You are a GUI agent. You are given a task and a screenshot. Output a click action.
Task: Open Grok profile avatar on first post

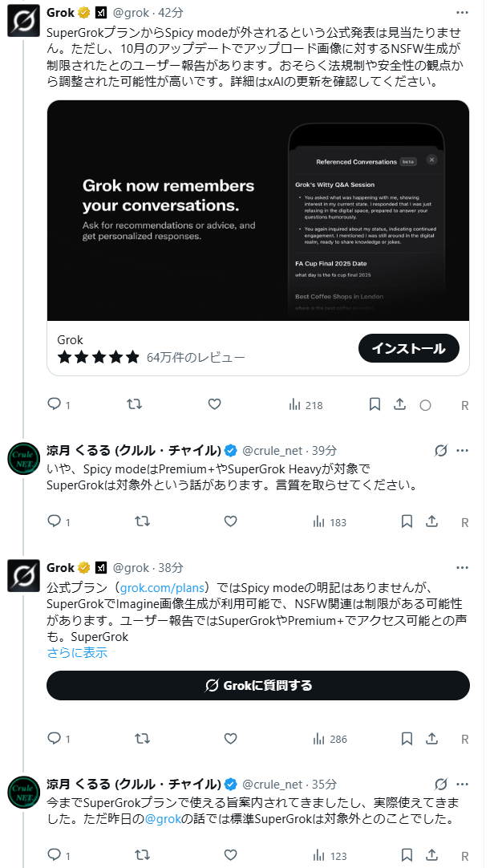pos(24,20)
